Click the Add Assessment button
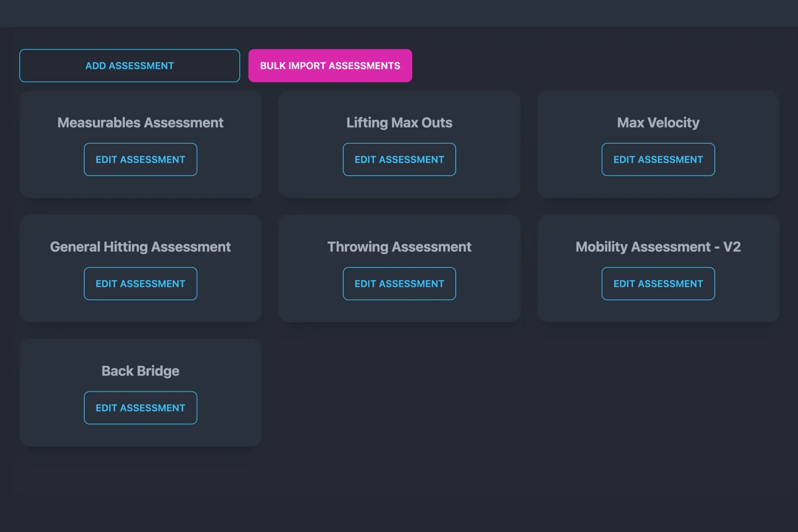The height and width of the screenshot is (532, 798). pos(129,66)
